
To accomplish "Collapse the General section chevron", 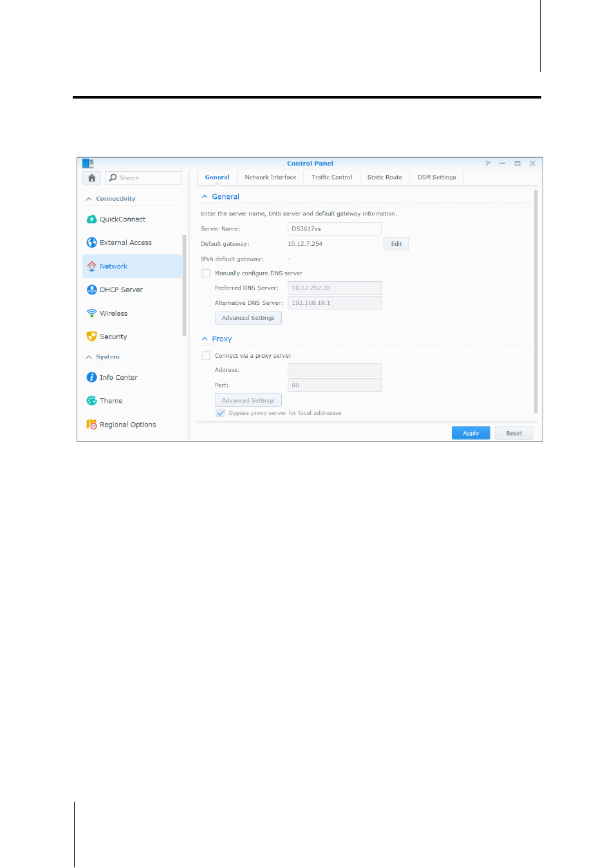I will point(205,196).
